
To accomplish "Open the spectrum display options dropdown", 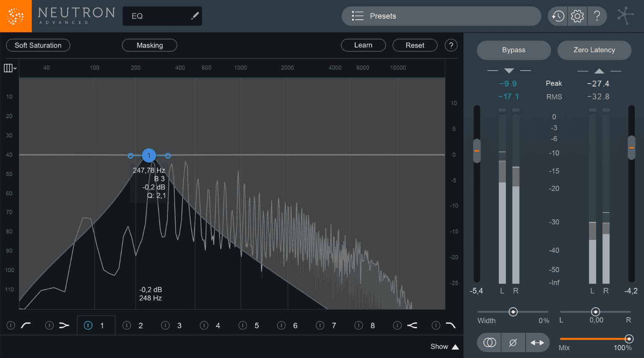I will pos(10,68).
